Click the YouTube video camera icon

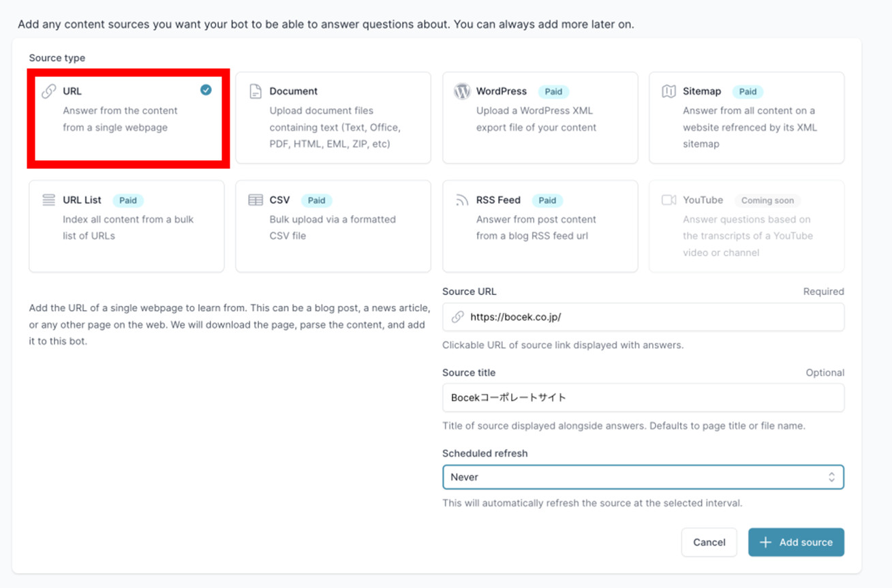point(668,200)
